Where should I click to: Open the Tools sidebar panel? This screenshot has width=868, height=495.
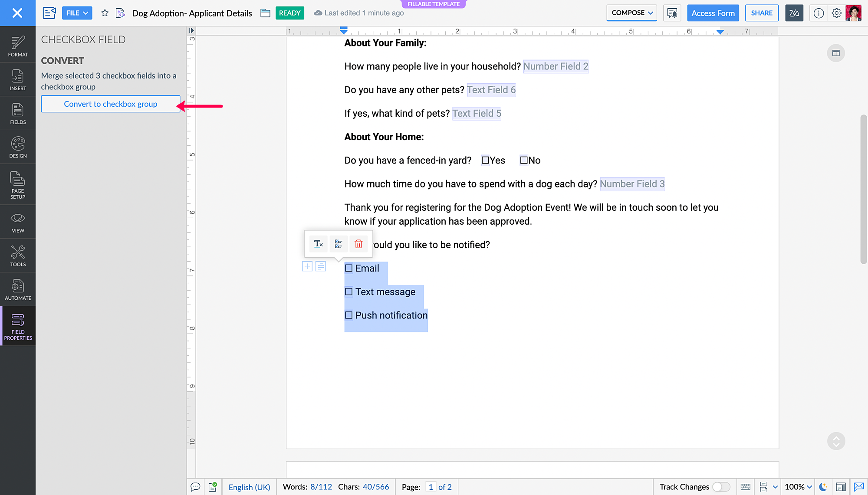pos(18,256)
